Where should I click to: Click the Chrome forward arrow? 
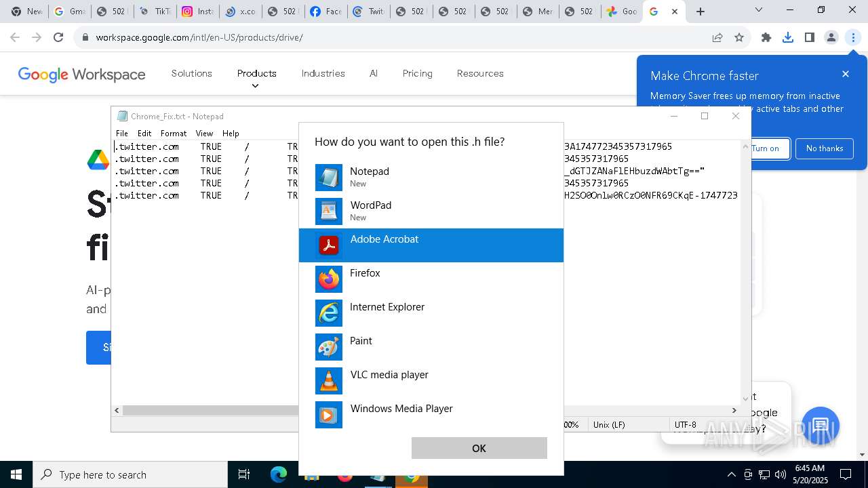click(x=37, y=37)
